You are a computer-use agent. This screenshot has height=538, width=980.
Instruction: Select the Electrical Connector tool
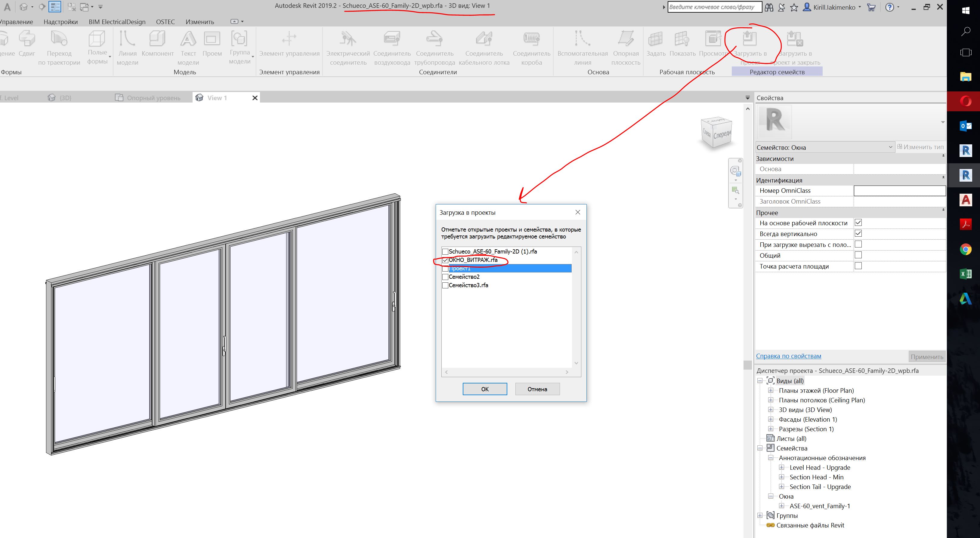coord(348,39)
